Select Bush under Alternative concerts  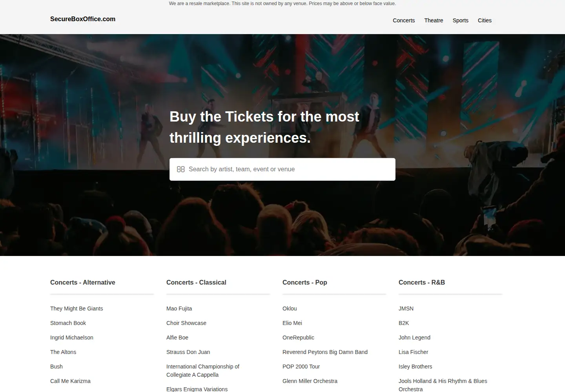pos(56,367)
